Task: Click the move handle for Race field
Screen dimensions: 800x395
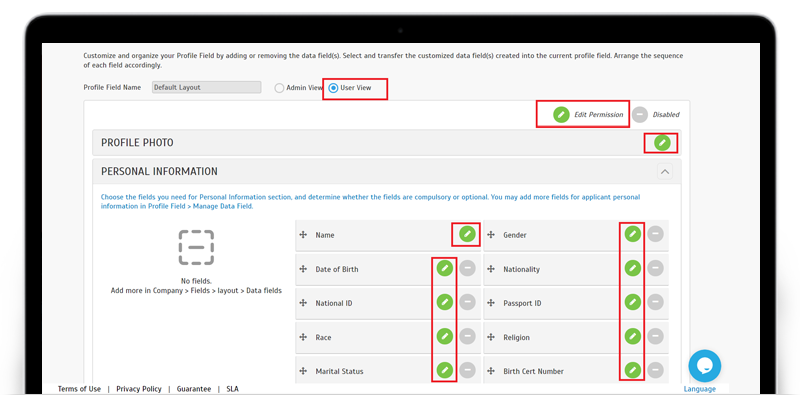Action: [x=303, y=337]
